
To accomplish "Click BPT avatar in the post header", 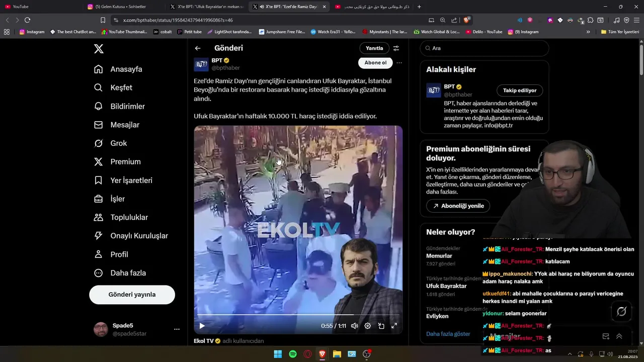I will 201,64.
